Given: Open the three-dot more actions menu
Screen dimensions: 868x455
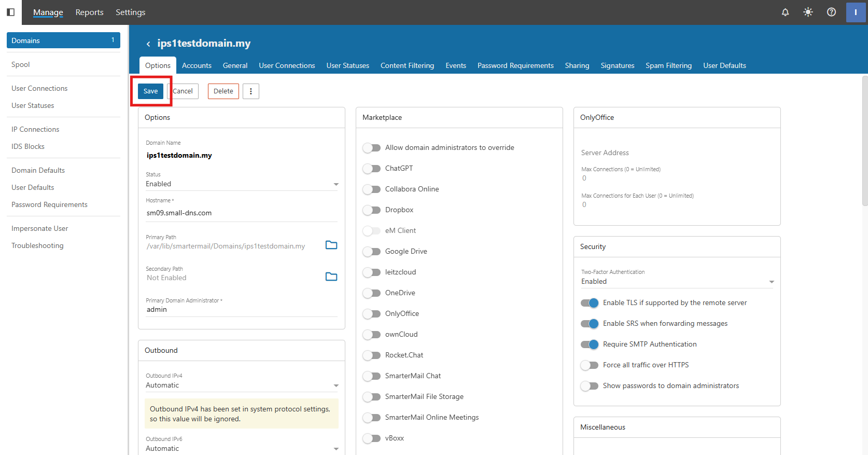Looking at the screenshot, I should (x=251, y=91).
